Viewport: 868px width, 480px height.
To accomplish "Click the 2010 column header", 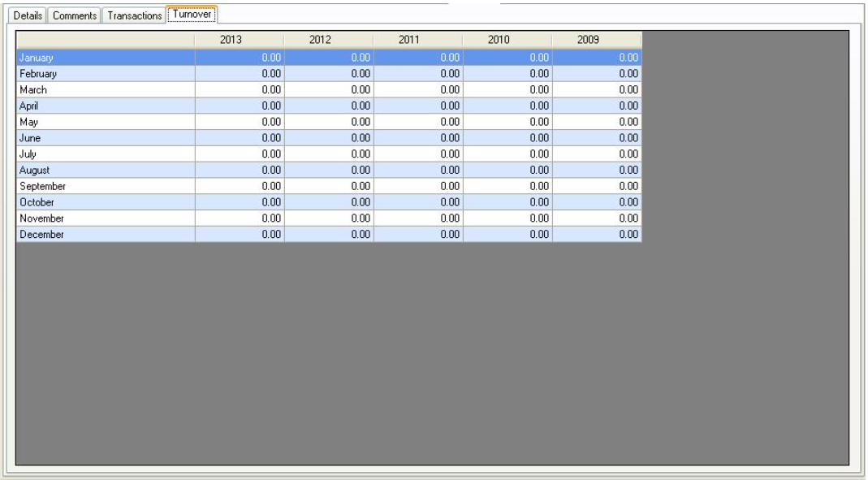I will point(507,40).
